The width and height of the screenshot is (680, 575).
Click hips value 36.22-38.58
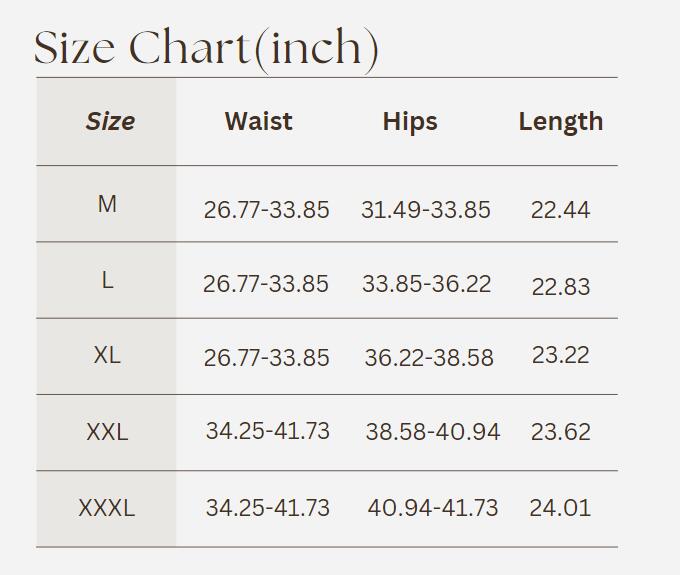pyautogui.click(x=429, y=357)
